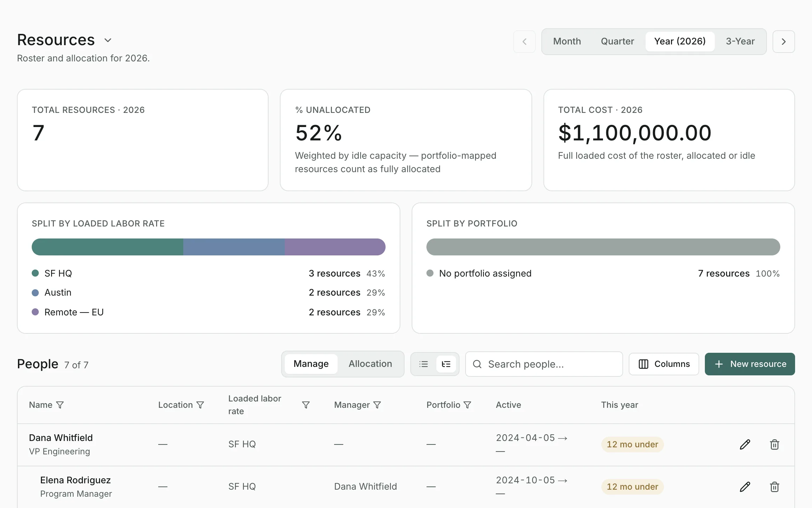The height and width of the screenshot is (508, 812).
Task: Click the No portfolio assigned gray bar
Action: (603, 247)
